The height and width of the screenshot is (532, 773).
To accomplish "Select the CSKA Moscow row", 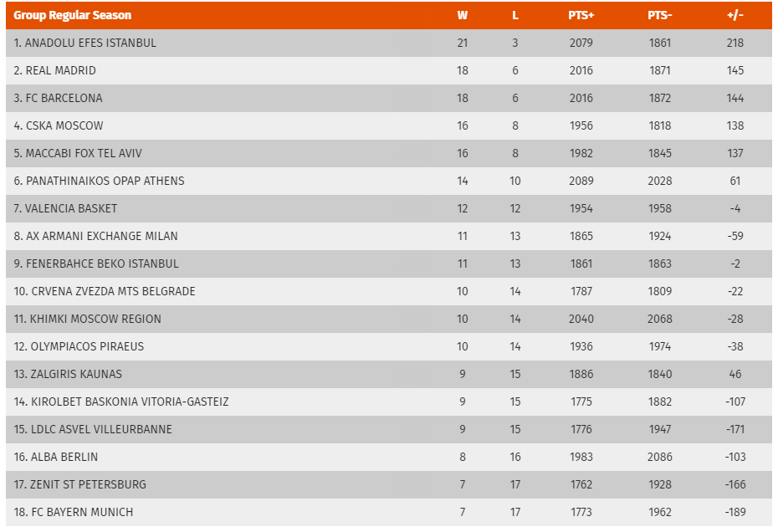I will pyautogui.click(x=388, y=125).
